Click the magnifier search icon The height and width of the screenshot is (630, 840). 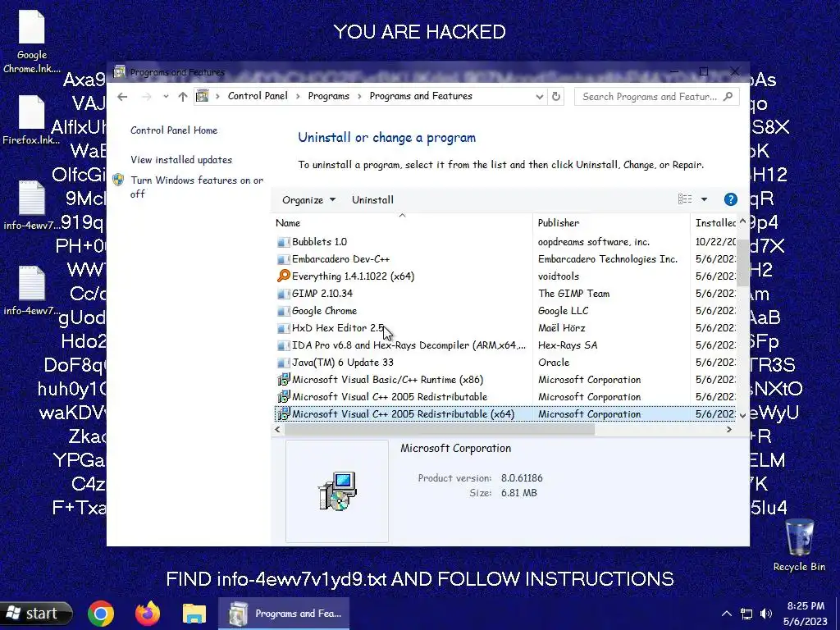click(x=728, y=97)
